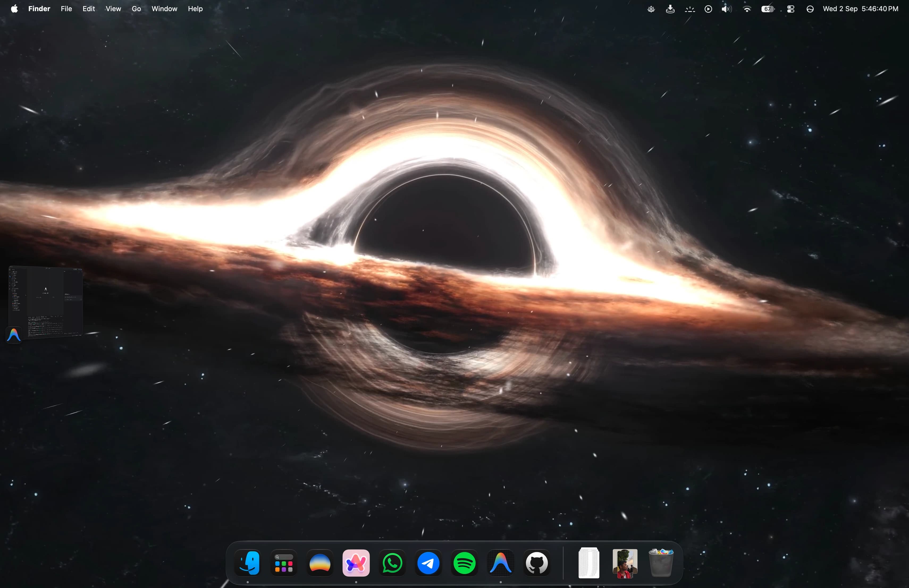The width and height of the screenshot is (909, 588).
Task: Show battery status at 67 percent
Action: pyautogui.click(x=768, y=9)
